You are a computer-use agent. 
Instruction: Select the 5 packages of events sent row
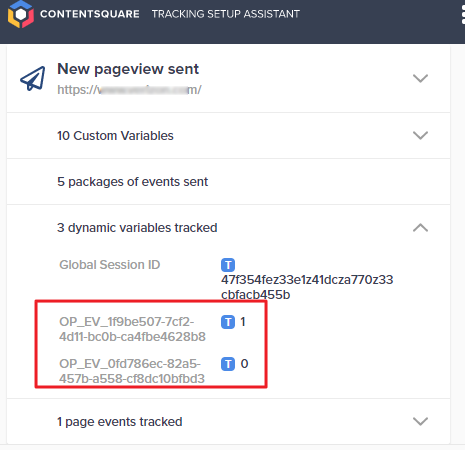pos(228,182)
